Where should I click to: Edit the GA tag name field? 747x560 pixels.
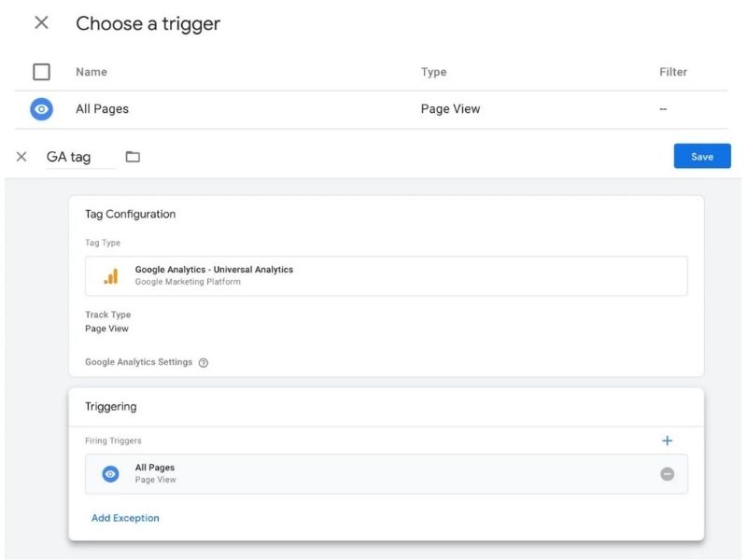(x=80, y=157)
